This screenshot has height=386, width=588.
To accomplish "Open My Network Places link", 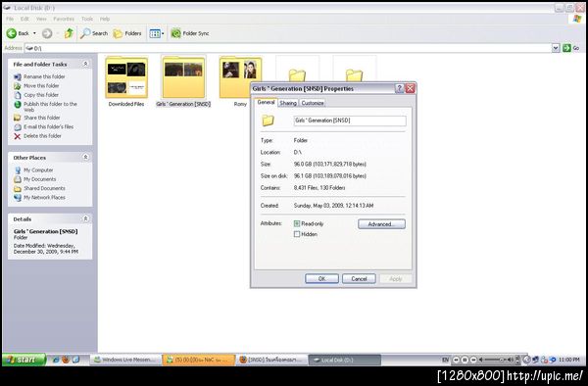I will tap(39, 197).
